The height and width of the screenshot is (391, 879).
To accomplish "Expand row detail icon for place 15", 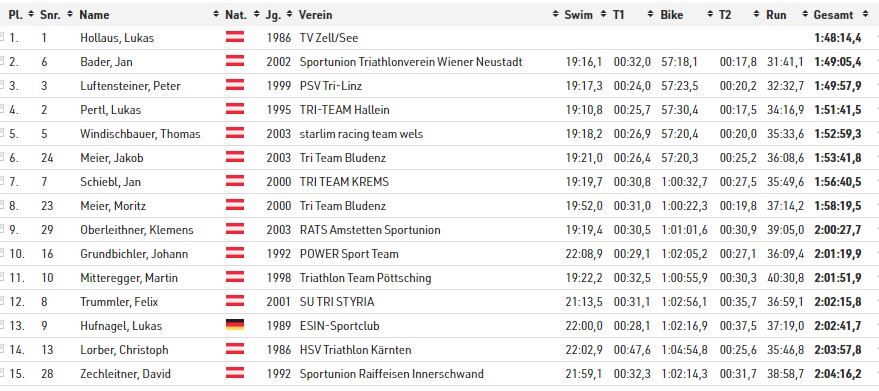I will (x=2, y=373).
